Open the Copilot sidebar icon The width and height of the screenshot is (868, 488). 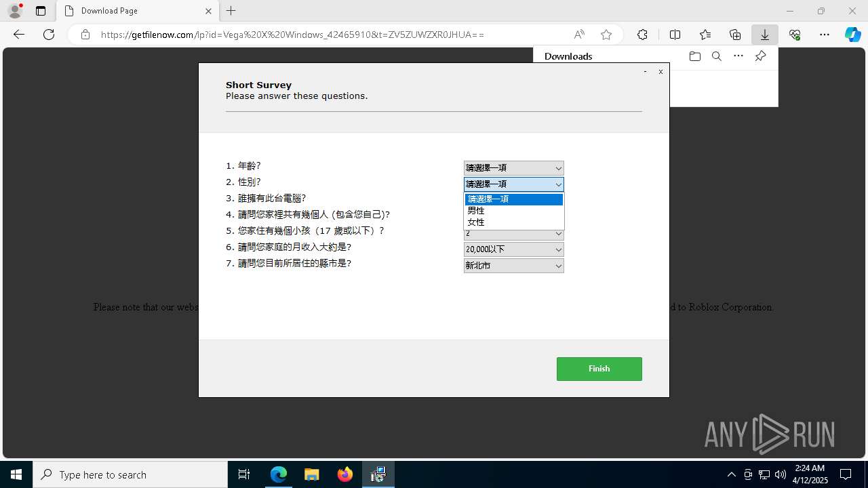click(852, 35)
